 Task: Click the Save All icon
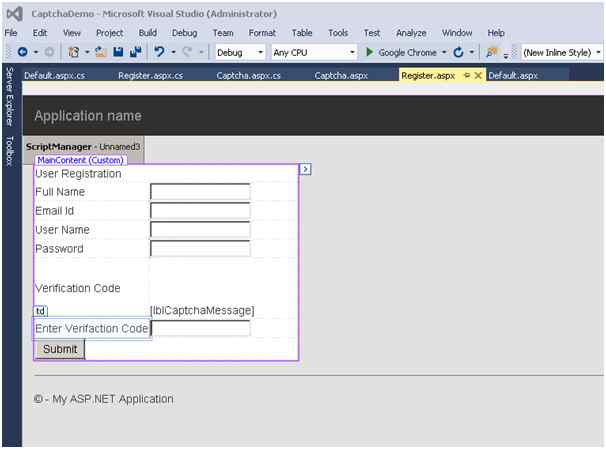(136, 52)
